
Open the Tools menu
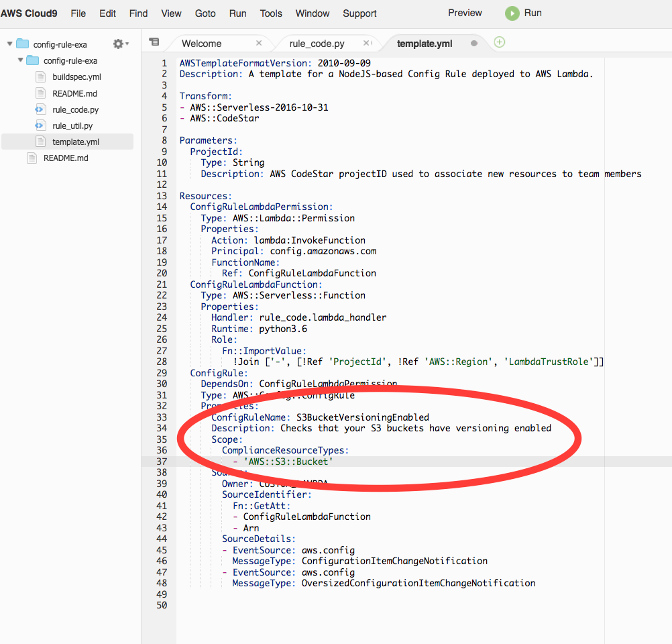coord(271,13)
